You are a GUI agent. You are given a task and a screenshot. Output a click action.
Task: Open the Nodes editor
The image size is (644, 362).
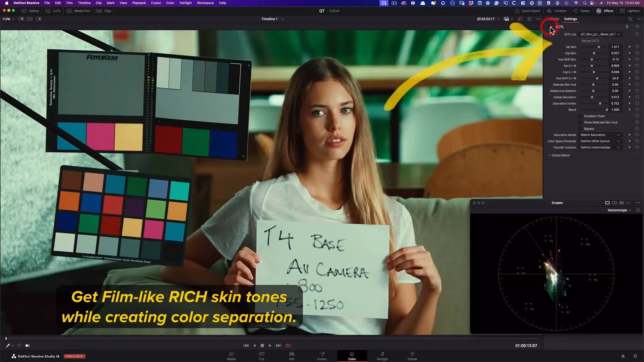(x=581, y=11)
